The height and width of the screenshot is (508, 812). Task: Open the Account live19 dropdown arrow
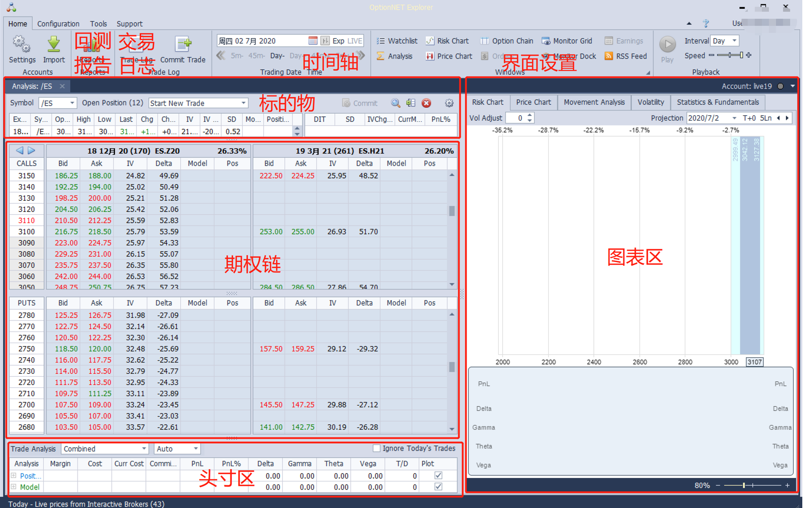pyautogui.click(x=793, y=86)
